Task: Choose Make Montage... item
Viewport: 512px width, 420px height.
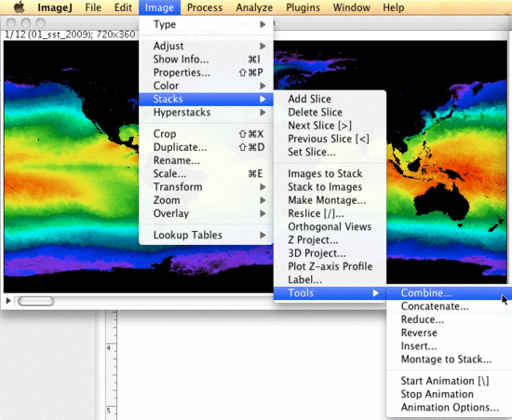Action: (330, 200)
